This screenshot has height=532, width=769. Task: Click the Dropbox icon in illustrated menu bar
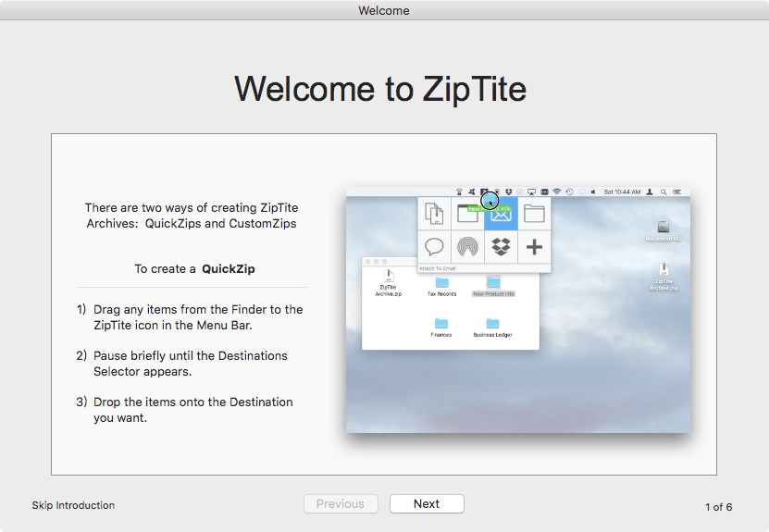pyautogui.click(x=509, y=192)
